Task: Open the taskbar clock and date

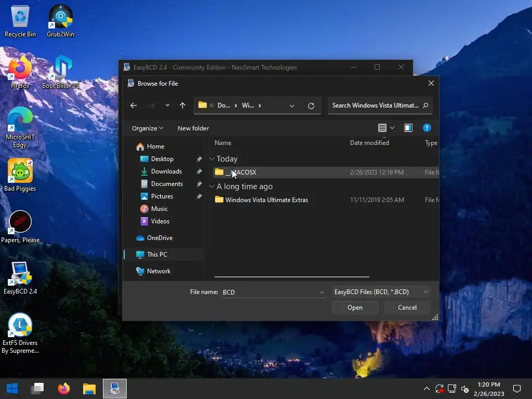Action: coord(488,389)
